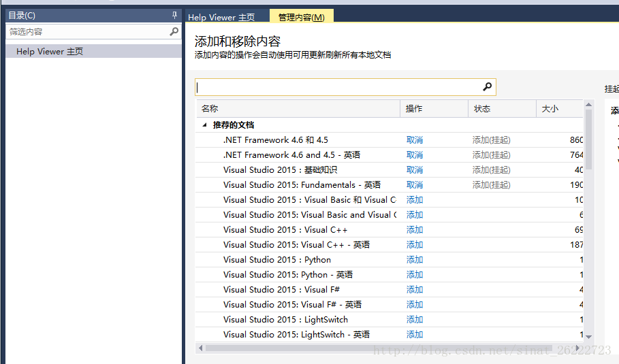Add Visual Studio 2015: Visual Basic and Visual C
The width and height of the screenshot is (619, 364).
415,215
